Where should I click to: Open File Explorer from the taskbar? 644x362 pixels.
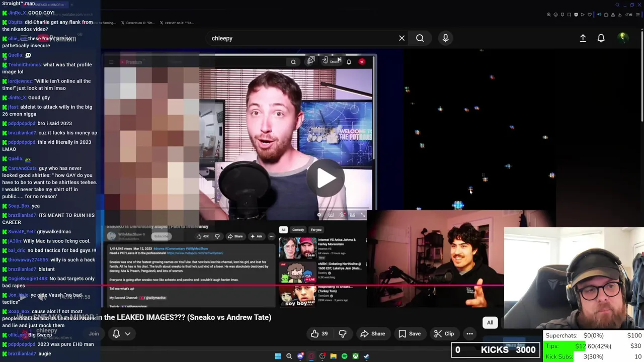tap(333, 356)
